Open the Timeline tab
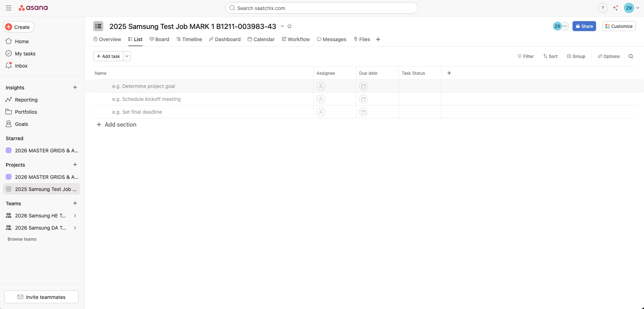Viewport: 644px width, 309px height. [x=189, y=39]
